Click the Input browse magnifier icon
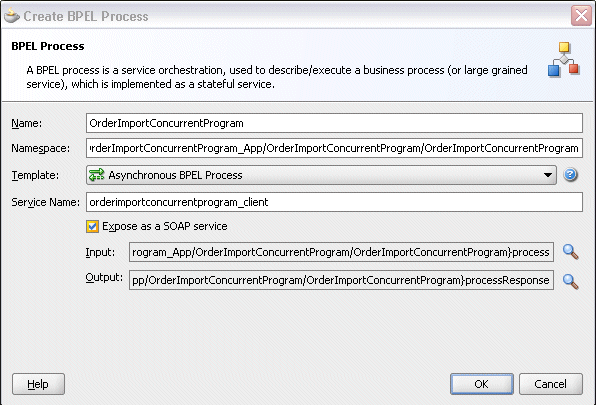This screenshot has width=596, height=405. pyautogui.click(x=571, y=252)
